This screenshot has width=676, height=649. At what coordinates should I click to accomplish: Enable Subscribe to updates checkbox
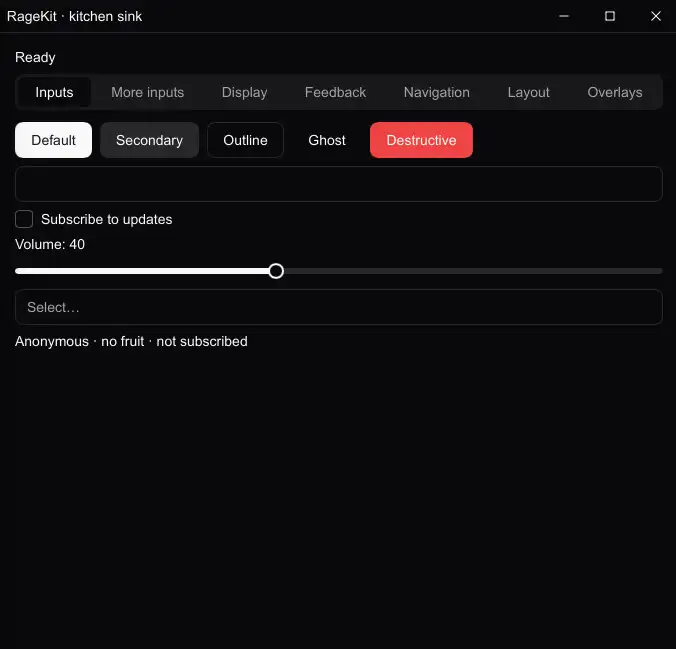coord(24,219)
